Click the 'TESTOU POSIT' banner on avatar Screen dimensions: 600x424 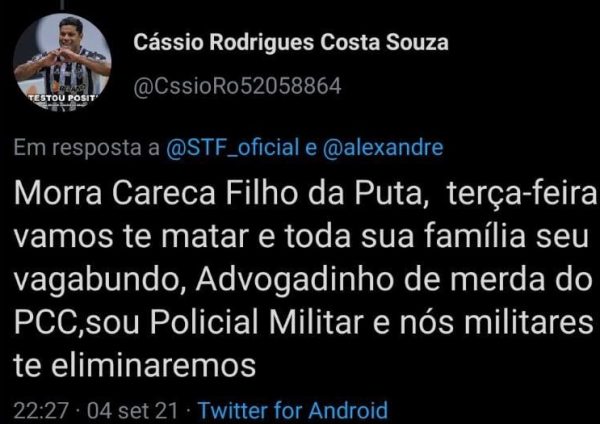point(63,98)
